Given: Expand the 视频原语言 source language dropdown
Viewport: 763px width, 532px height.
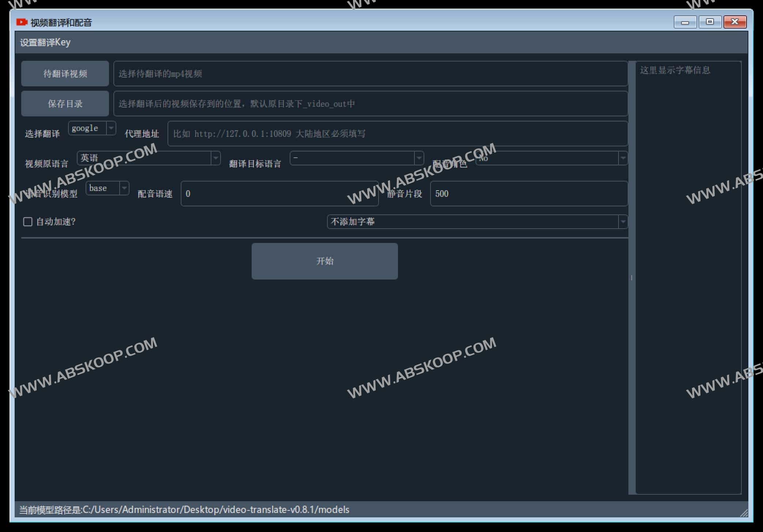Looking at the screenshot, I should click(149, 158).
